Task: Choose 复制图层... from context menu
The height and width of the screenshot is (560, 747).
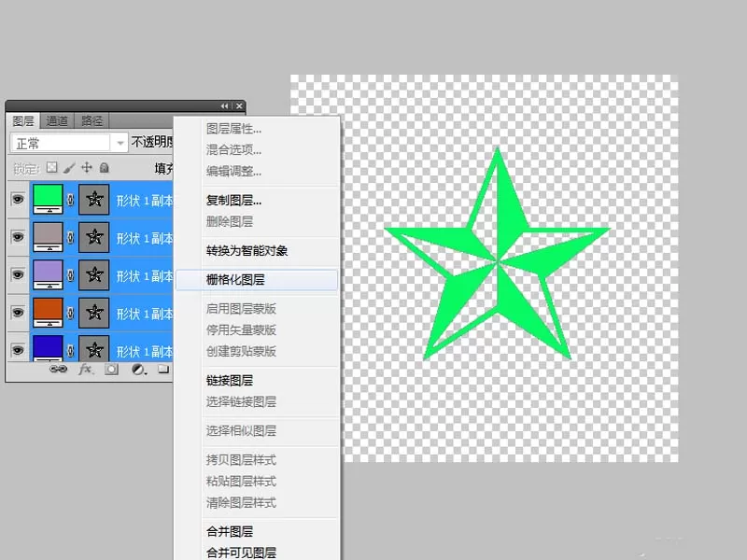Action: click(x=257, y=201)
